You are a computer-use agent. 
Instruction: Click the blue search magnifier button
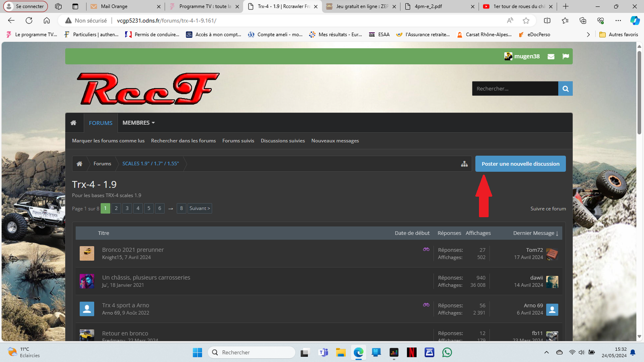pyautogui.click(x=566, y=88)
